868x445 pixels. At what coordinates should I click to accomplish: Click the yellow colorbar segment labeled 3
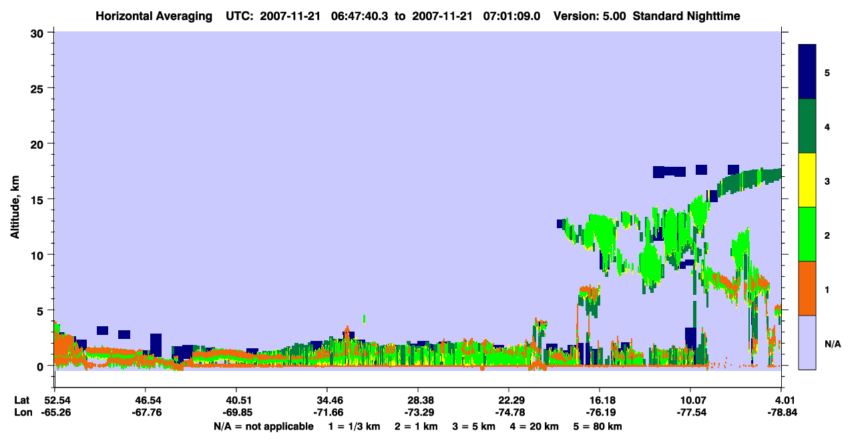coord(807,180)
